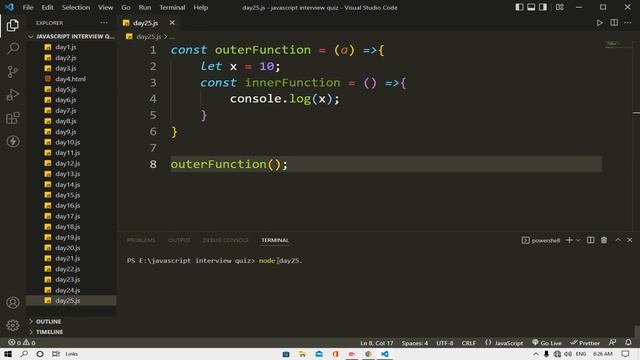Collapse the JAVASCRIPT INTERVIEW QUIZ folder
640x360 pixels.
[72, 36]
